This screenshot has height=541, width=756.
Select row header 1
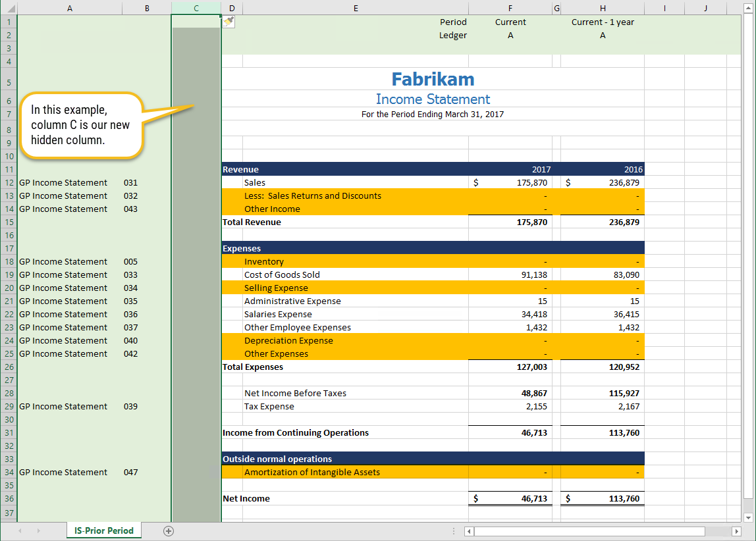(x=9, y=22)
